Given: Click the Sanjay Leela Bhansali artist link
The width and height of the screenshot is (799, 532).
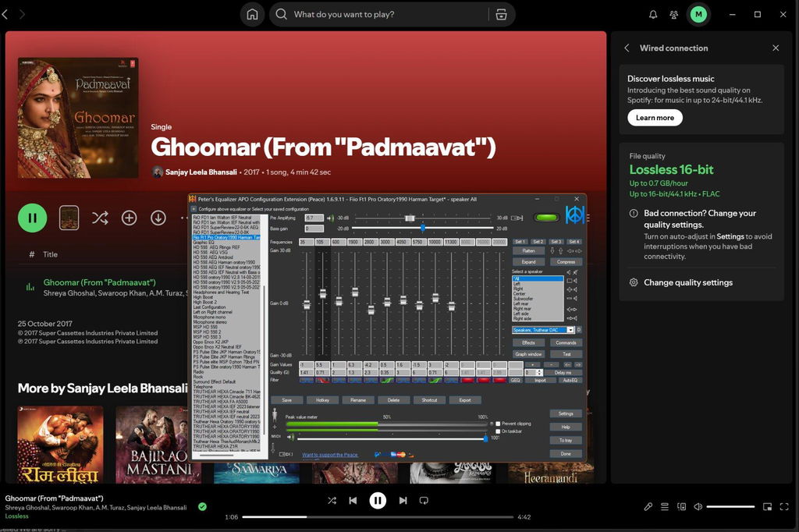Looking at the screenshot, I should (201, 172).
